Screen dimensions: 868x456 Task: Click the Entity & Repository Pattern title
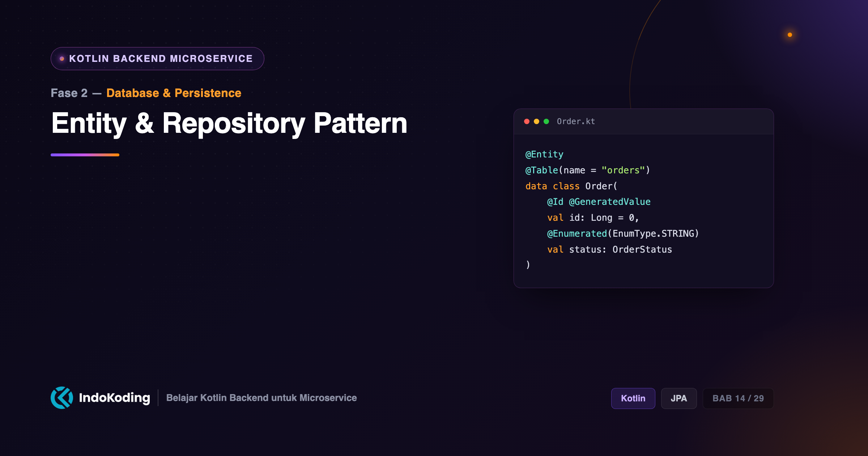[x=229, y=124]
